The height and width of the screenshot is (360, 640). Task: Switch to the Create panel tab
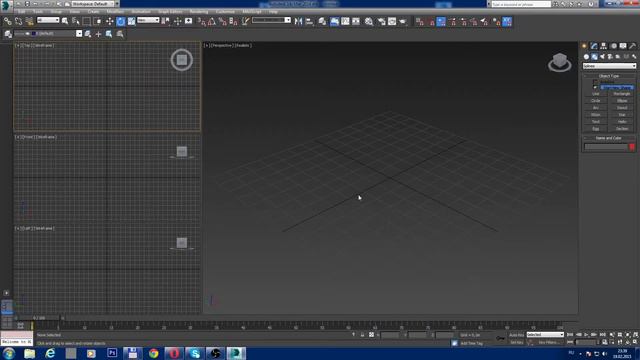point(584,46)
